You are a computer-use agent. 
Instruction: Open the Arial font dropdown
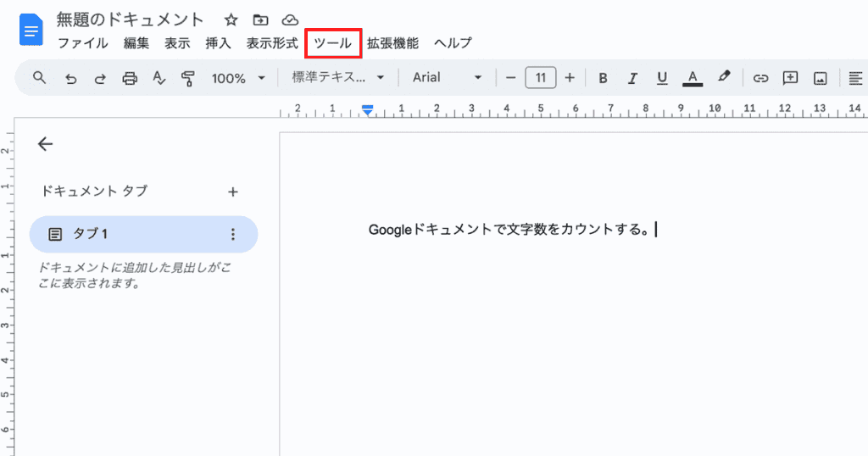[447, 78]
